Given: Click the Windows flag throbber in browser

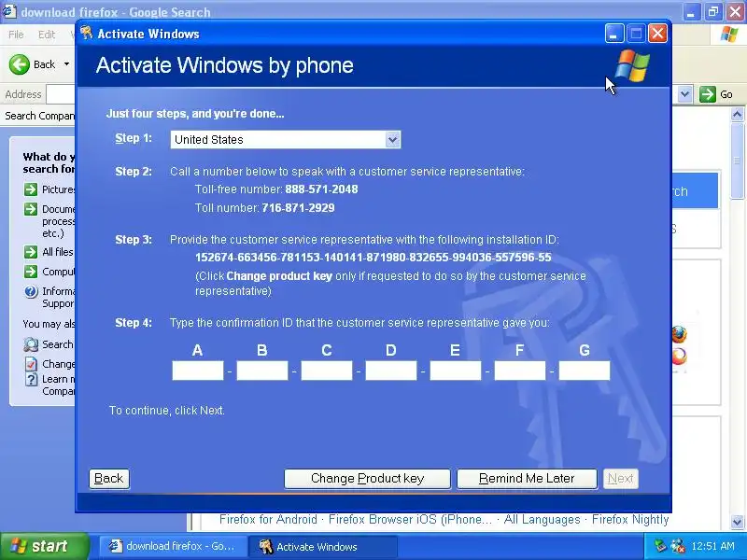Looking at the screenshot, I should [x=729, y=35].
